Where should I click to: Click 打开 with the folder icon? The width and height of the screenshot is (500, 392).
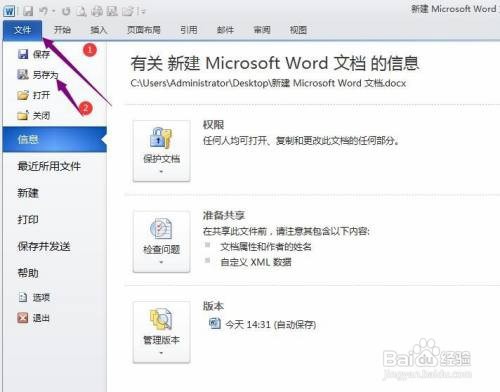pyautogui.click(x=33, y=95)
